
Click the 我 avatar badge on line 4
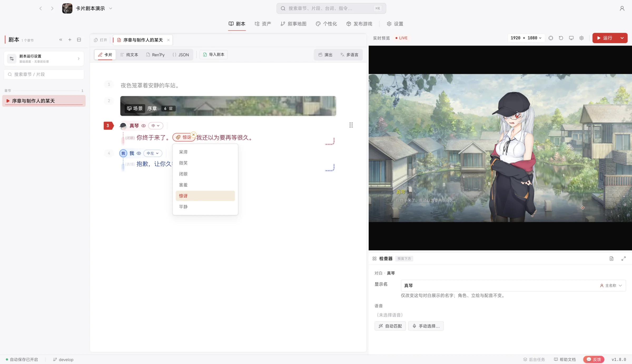tap(123, 153)
